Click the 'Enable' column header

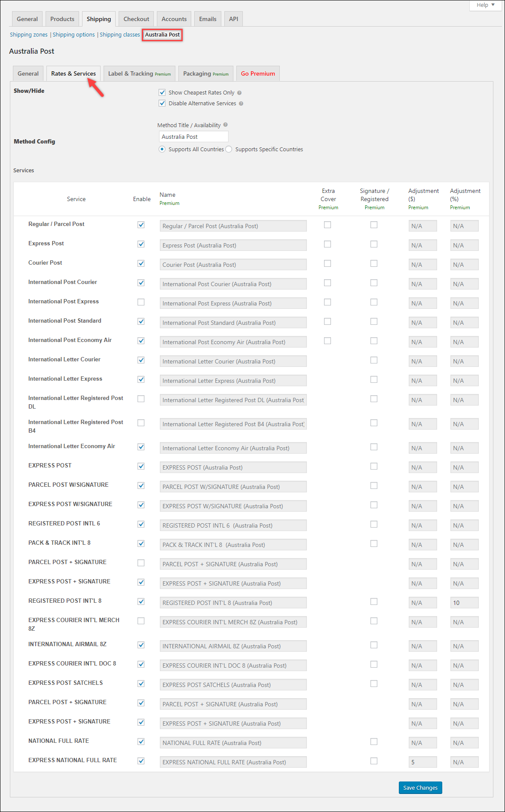pyautogui.click(x=142, y=199)
